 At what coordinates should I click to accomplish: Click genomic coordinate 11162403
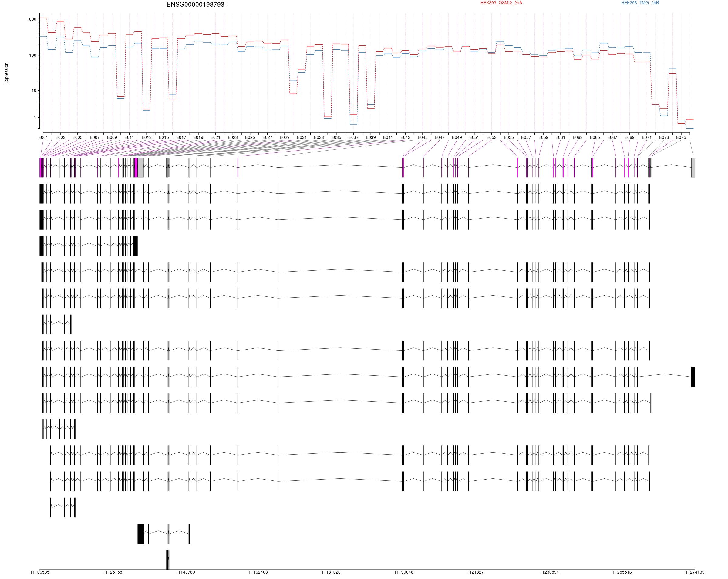(x=258, y=572)
